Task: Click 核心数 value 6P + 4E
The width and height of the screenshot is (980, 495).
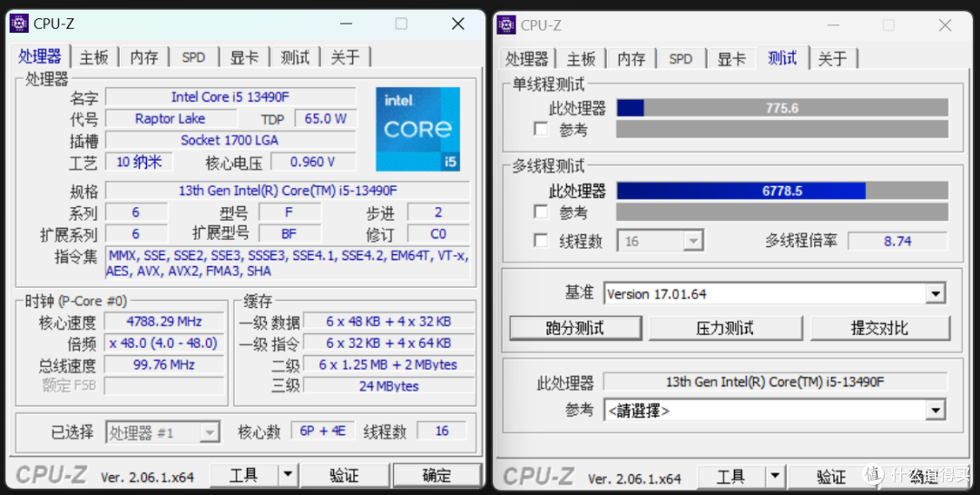Action: pos(322,431)
